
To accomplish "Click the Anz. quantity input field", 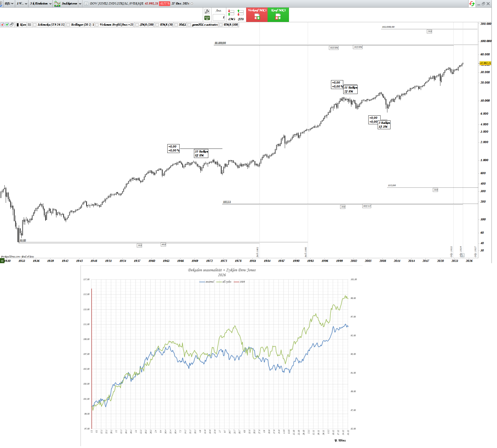I will pos(219,17).
